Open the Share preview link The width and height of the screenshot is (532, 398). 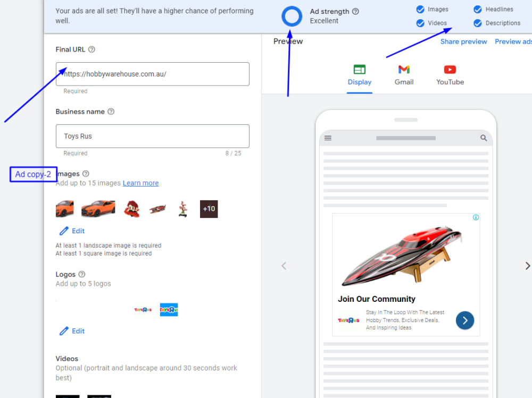463,41
